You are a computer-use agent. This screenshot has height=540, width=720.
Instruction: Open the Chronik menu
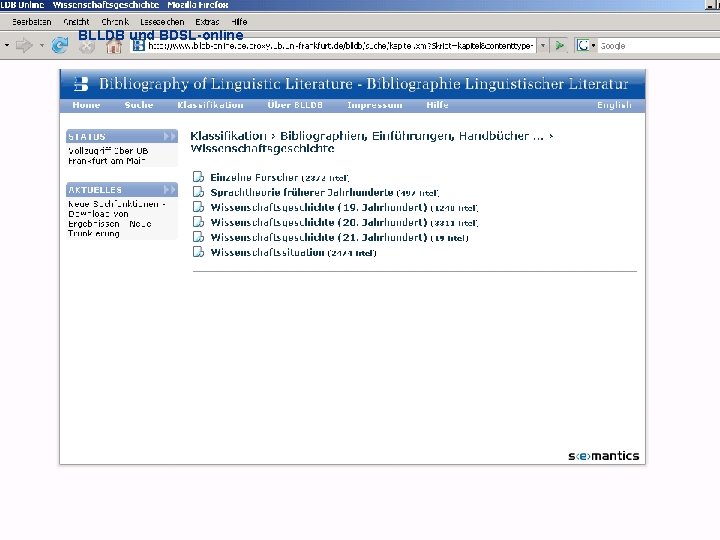[x=115, y=22]
